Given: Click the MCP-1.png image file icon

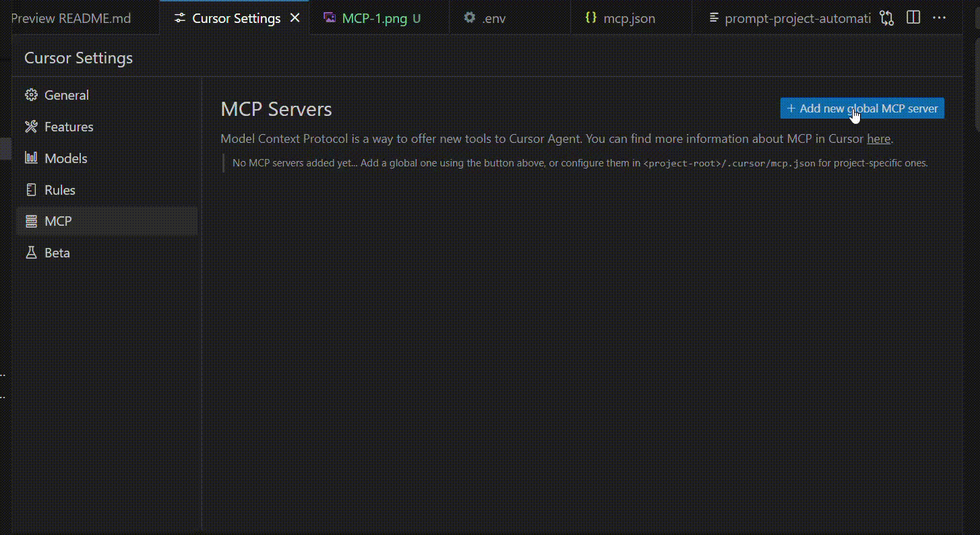Looking at the screenshot, I should [330, 18].
